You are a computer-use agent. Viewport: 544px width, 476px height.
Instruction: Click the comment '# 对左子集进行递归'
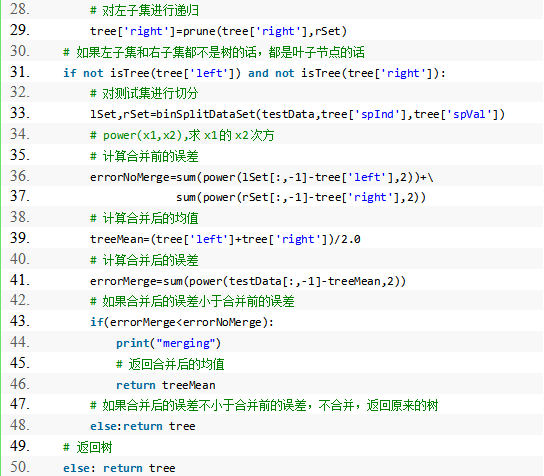point(144,10)
